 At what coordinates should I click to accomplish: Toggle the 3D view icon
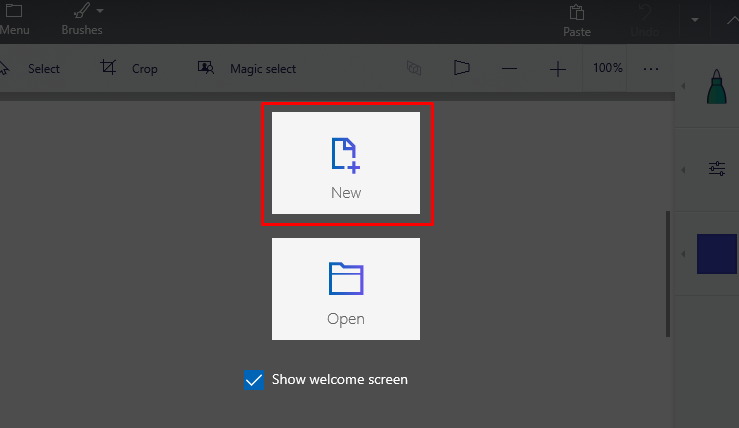(x=413, y=69)
